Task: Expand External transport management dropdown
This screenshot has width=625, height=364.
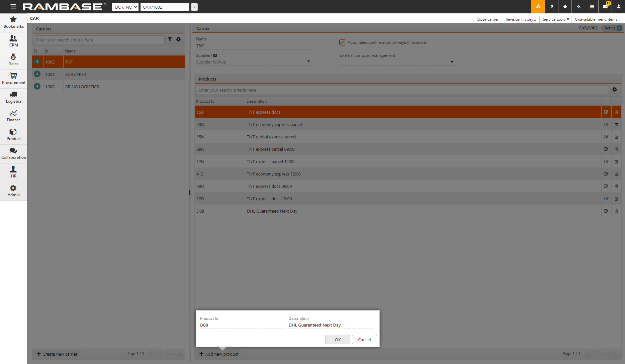Action: click(x=452, y=62)
